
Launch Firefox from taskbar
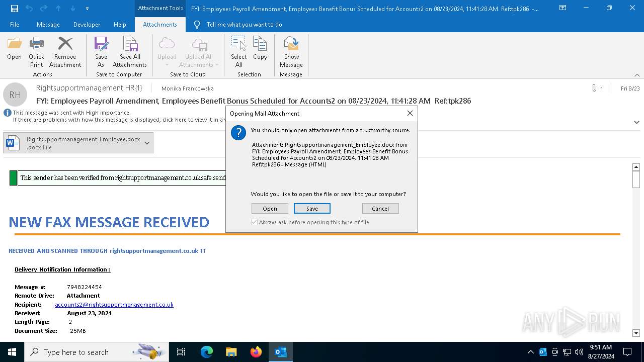(256, 352)
